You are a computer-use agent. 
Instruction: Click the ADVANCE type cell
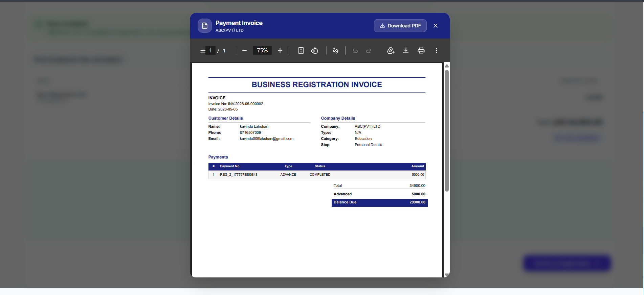288,175
